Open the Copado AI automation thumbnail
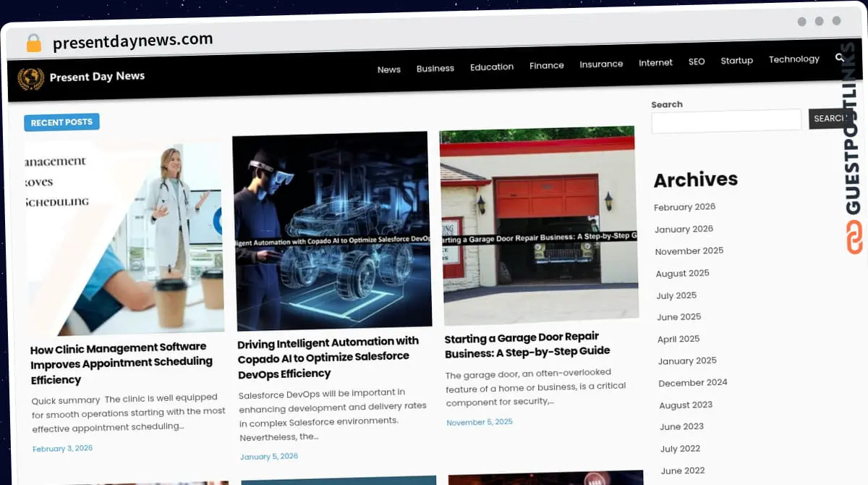Viewport: 868px width, 485px height. pyautogui.click(x=332, y=231)
